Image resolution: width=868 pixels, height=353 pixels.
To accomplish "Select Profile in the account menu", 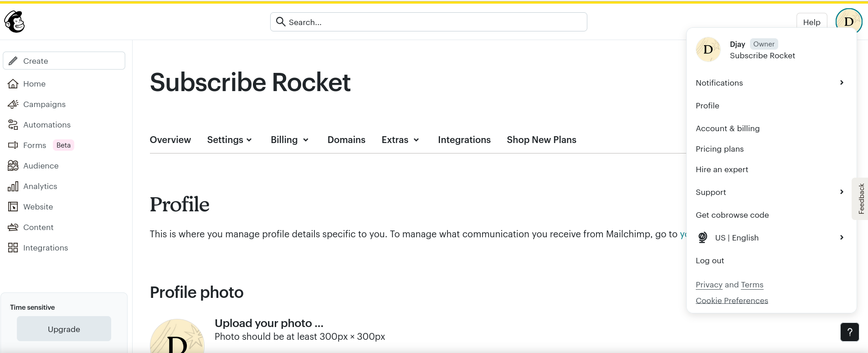I will (707, 106).
